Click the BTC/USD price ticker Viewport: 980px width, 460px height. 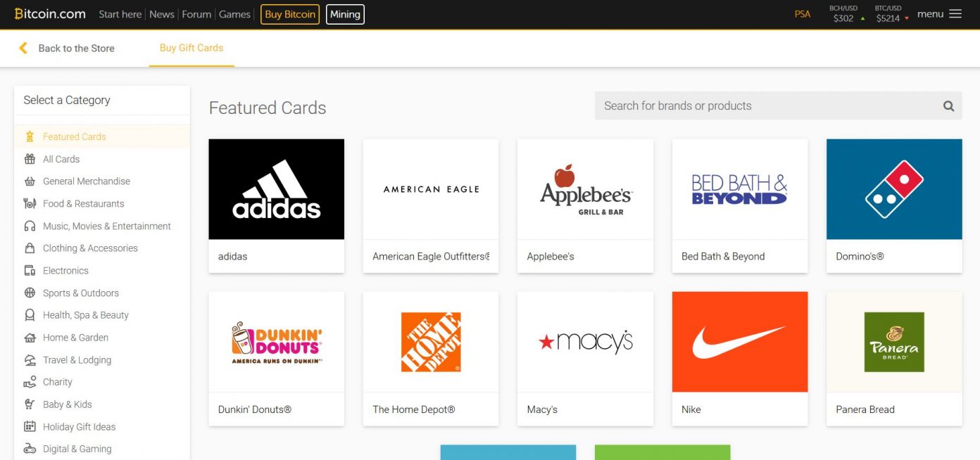pos(892,14)
